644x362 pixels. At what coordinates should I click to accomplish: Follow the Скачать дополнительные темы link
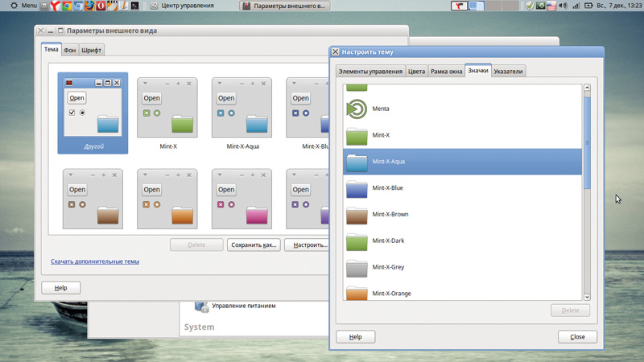click(x=95, y=261)
